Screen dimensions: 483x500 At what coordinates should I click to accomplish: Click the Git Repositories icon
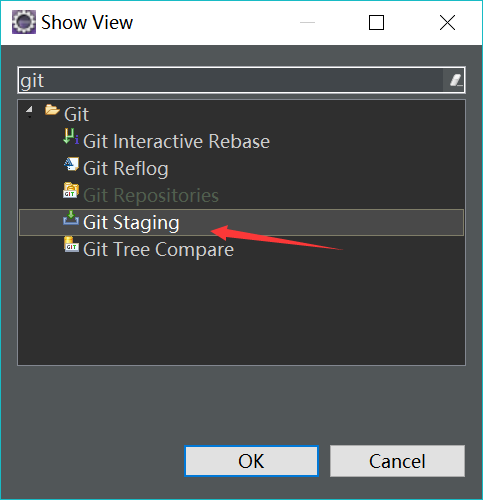(71, 190)
